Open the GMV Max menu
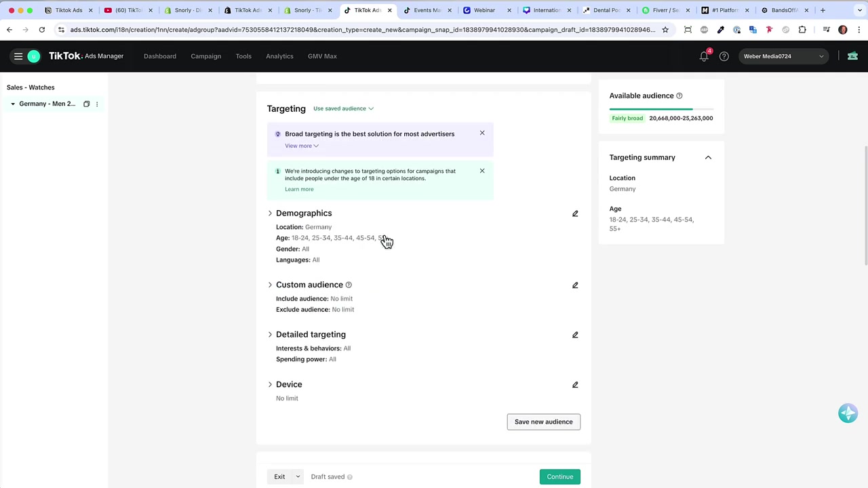 coord(322,56)
